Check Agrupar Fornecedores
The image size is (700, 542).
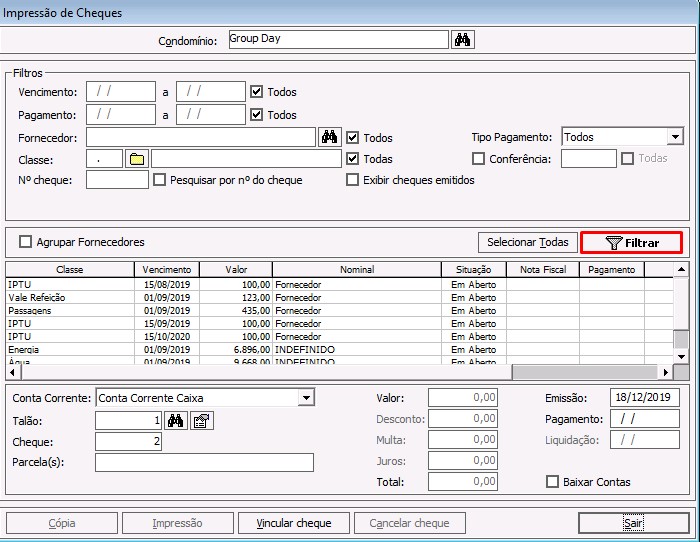tap(25, 242)
